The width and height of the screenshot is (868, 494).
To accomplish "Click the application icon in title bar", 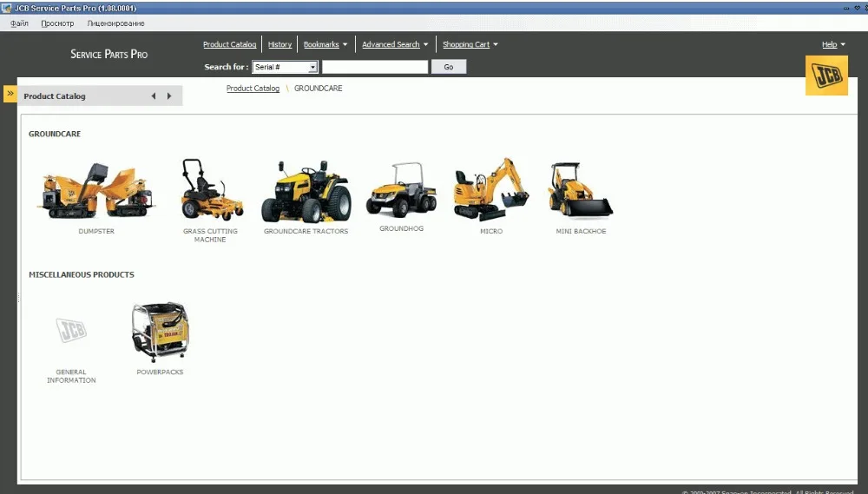I will [x=6, y=8].
